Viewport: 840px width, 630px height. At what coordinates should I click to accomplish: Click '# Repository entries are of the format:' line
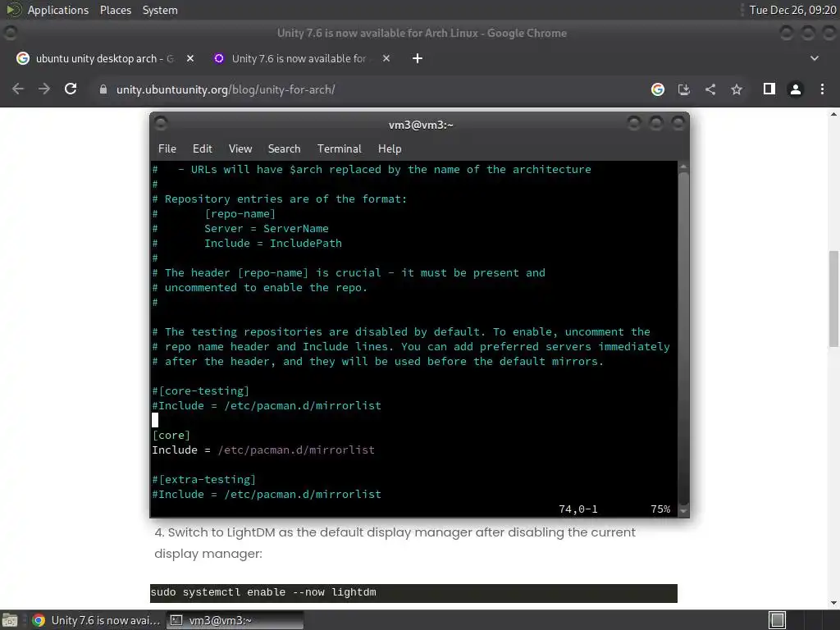(280, 199)
